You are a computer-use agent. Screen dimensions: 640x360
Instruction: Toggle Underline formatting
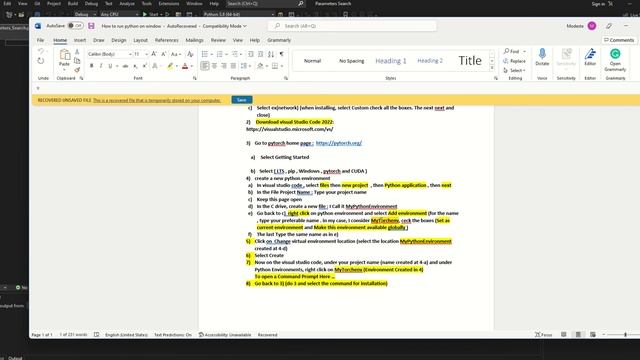click(x=110, y=66)
